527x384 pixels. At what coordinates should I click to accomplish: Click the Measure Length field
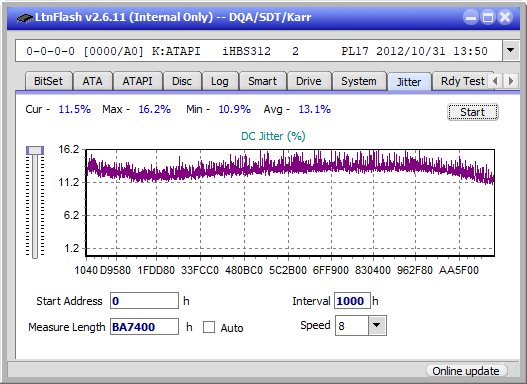144,327
